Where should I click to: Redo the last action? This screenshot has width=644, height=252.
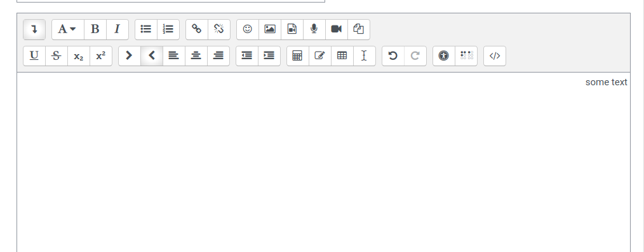coord(415,55)
